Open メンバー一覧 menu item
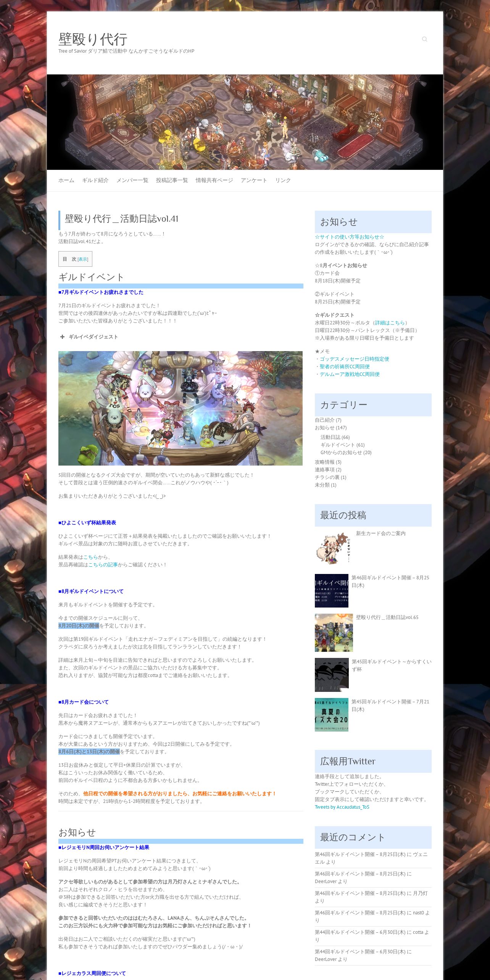This screenshot has height=980, width=490. click(132, 180)
